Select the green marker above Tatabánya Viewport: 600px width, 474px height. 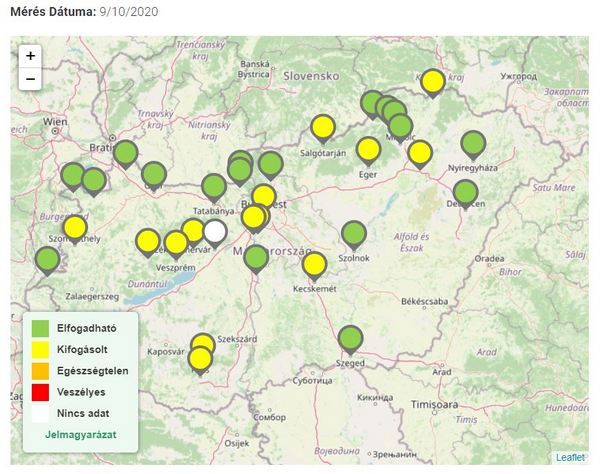pos(214,186)
